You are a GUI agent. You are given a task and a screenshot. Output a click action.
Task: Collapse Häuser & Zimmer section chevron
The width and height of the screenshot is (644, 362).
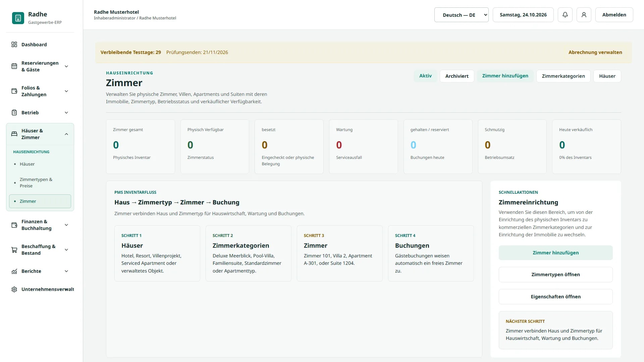(x=66, y=134)
